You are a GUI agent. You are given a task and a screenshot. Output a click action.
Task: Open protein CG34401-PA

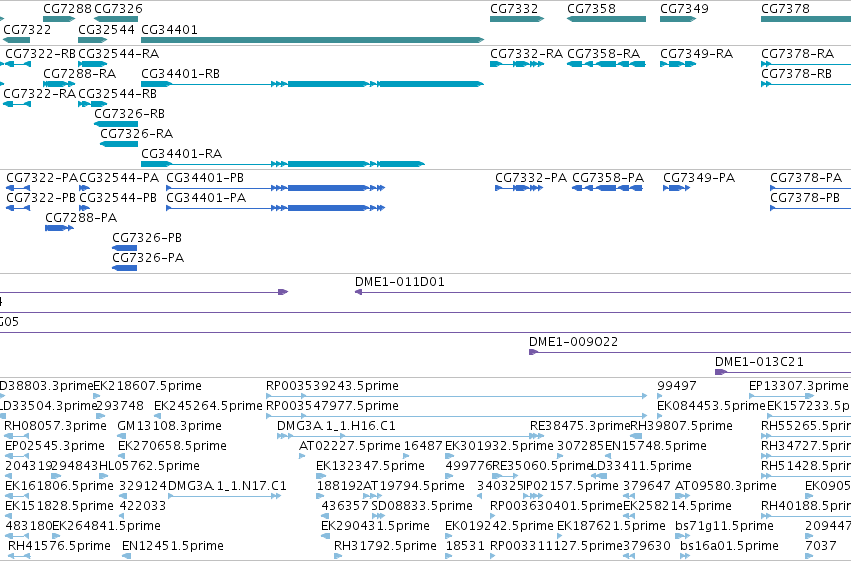click(206, 198)
